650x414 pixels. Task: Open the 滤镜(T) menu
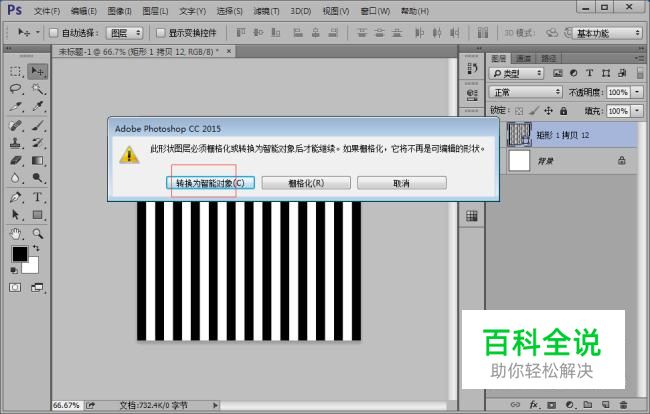266,11
